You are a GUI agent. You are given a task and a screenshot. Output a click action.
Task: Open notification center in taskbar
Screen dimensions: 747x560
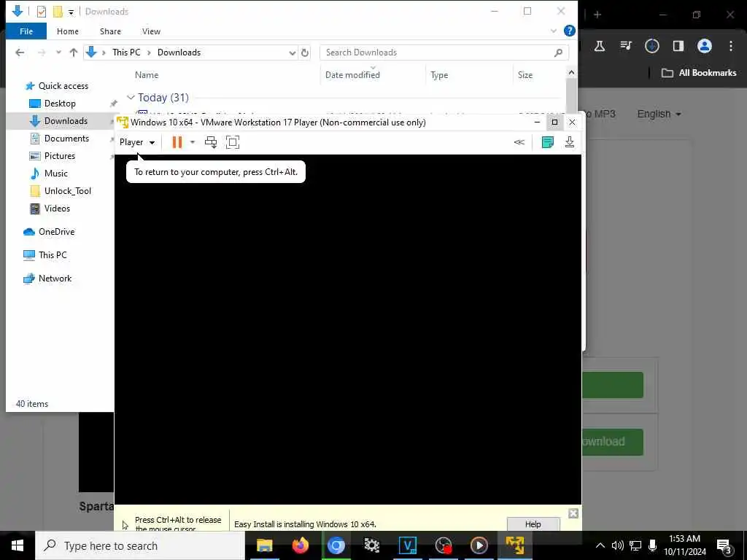pyautogui.click(x=724, y=545)
